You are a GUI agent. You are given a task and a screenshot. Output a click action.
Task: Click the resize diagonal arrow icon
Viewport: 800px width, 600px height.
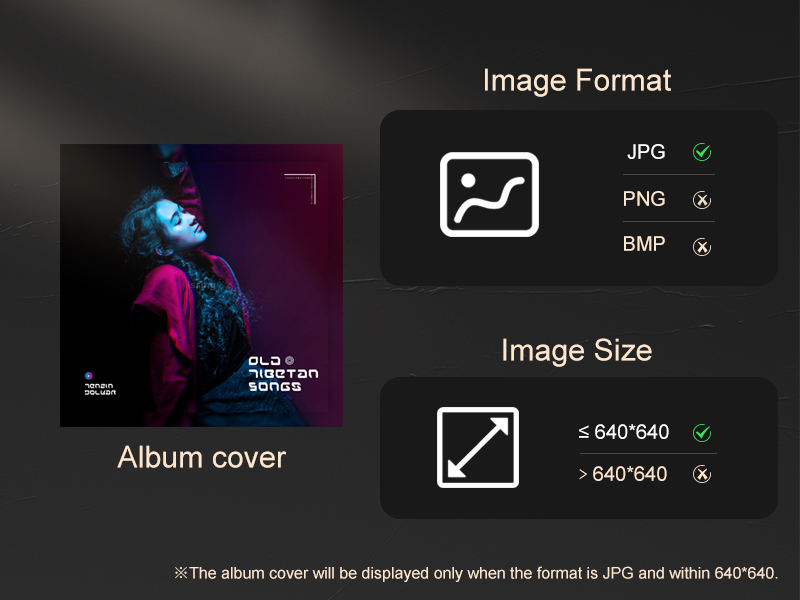(478, 447)
